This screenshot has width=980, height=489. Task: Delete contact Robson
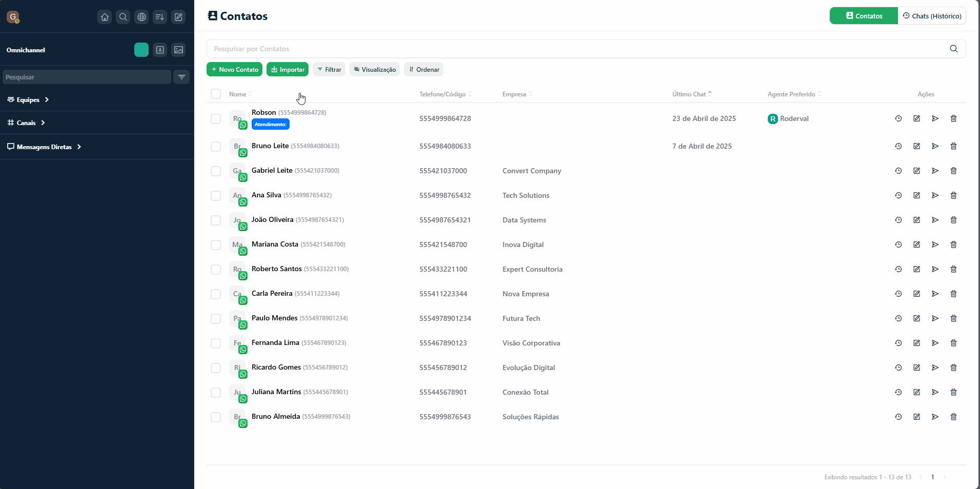pos(953,118)
